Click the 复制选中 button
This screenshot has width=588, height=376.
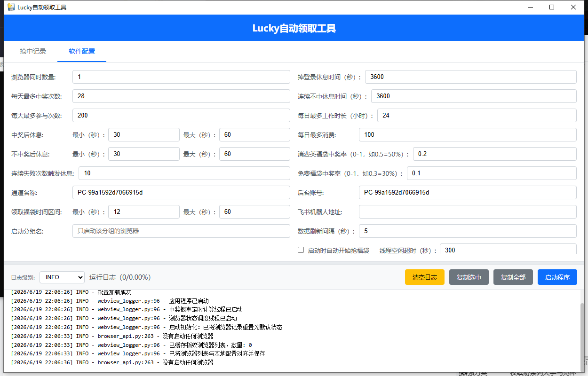(x=469, y=277)
